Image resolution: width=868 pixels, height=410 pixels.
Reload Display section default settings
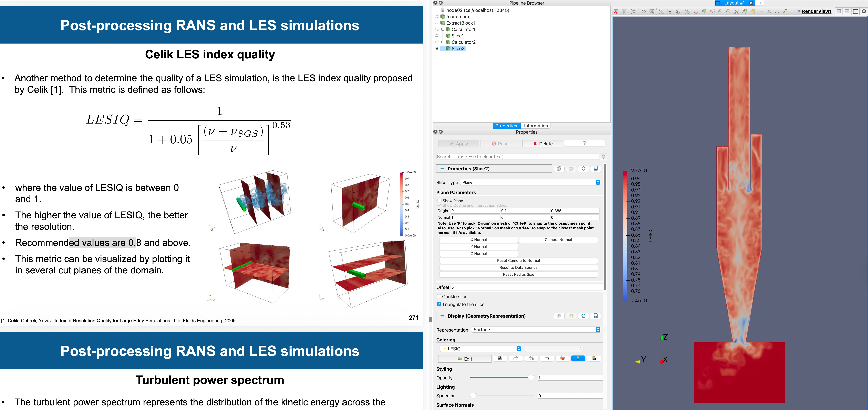pyautogui.click(x=584, y=316)
